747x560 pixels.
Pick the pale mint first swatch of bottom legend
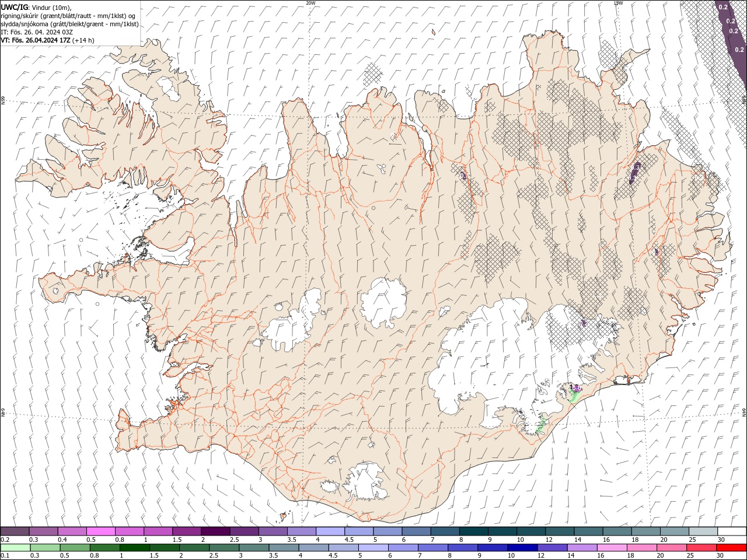click(x=15, y=548)
